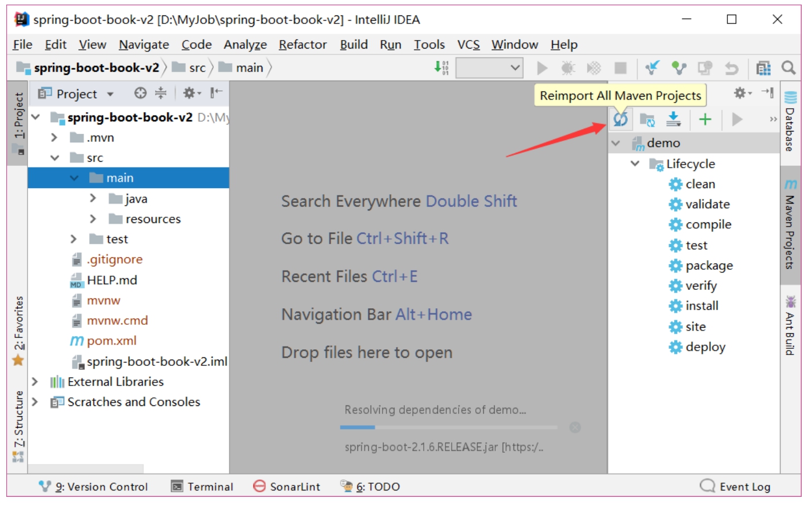
Task: Collapse the src folder
Action: (x=55, y=158)
